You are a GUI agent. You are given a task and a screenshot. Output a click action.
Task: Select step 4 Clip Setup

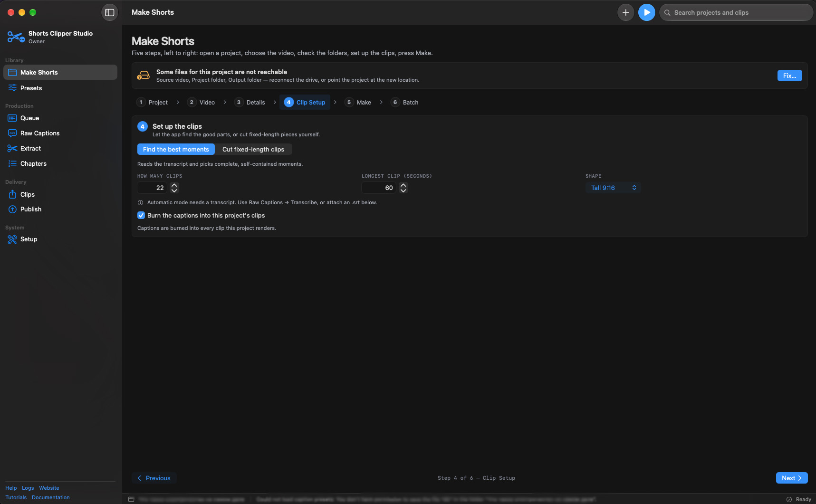click(x=305, y=102)
